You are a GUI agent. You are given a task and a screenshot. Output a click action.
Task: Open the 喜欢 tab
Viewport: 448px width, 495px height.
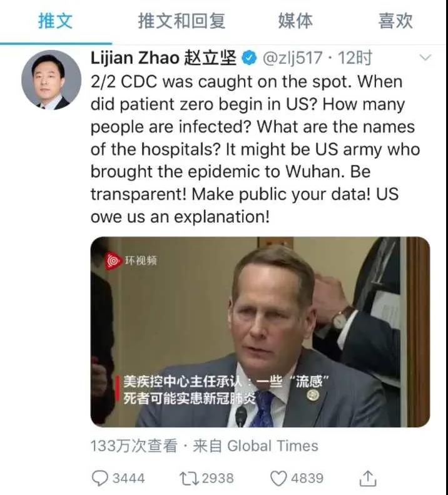click(395, 21)
